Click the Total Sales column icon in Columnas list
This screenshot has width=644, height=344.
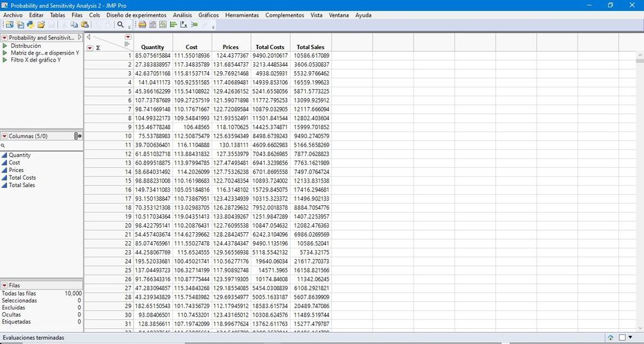5,185
